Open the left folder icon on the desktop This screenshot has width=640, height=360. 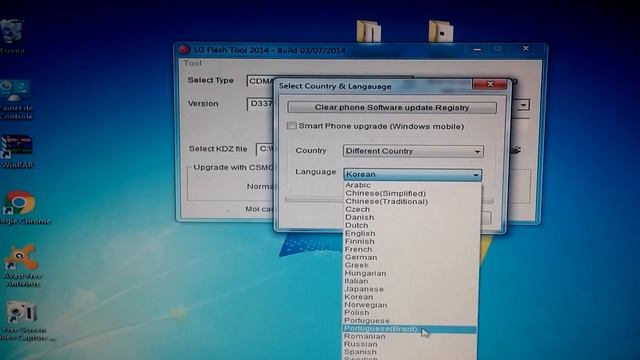point(369,31)
